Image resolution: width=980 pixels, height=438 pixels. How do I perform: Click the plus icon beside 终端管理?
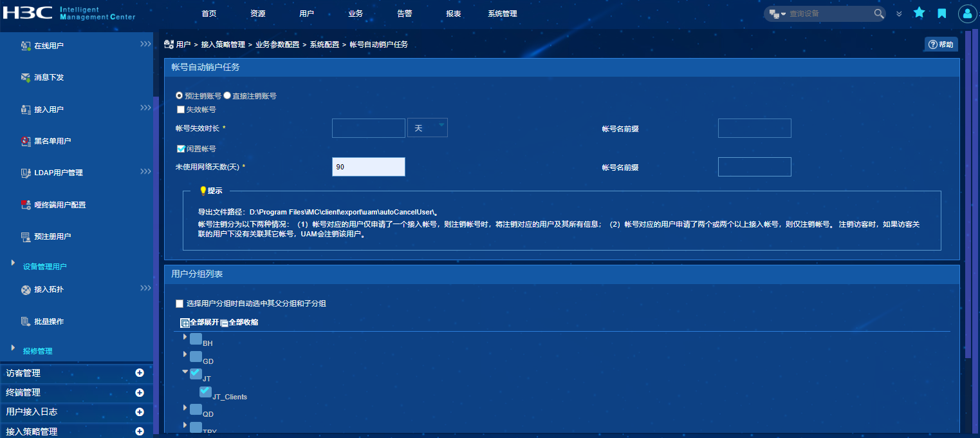tap(140, 392)
